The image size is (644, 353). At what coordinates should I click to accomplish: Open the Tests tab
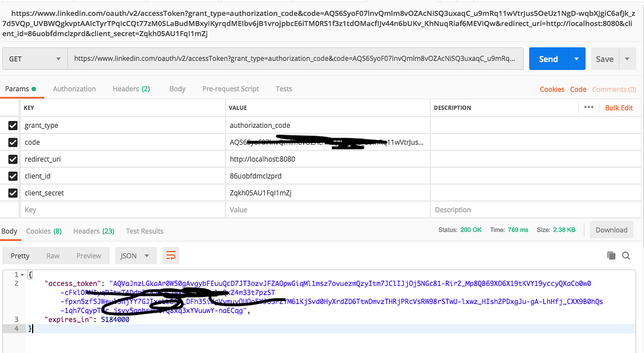pyautogui.click(x=283, y=89)
